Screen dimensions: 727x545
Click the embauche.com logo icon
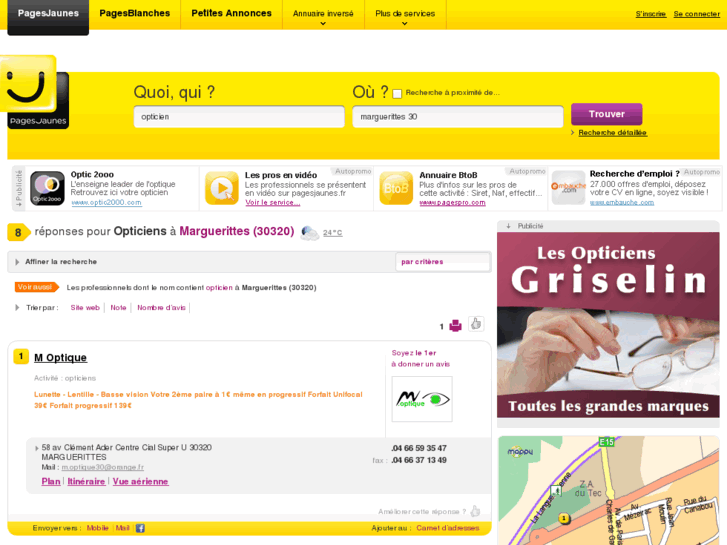tap(568, 187)
